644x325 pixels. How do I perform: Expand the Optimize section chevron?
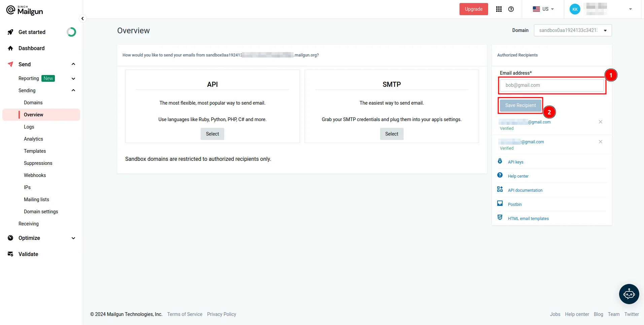[x=73, y=238]
